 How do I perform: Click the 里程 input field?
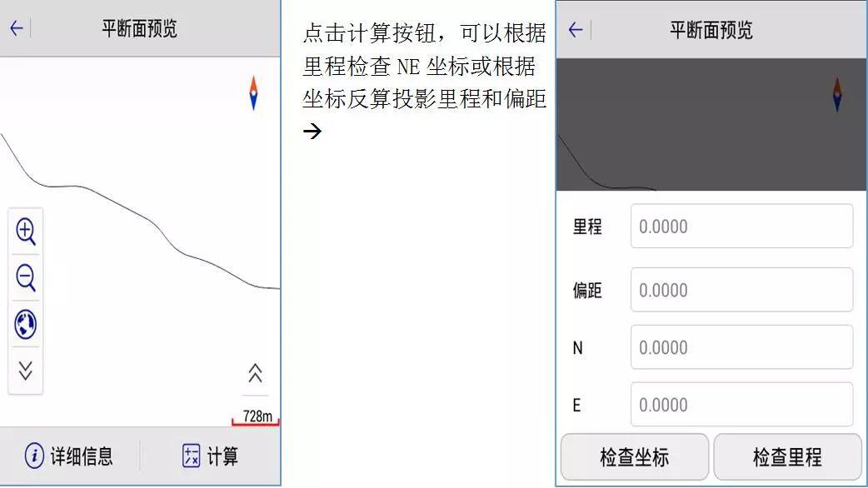point(741,226)
